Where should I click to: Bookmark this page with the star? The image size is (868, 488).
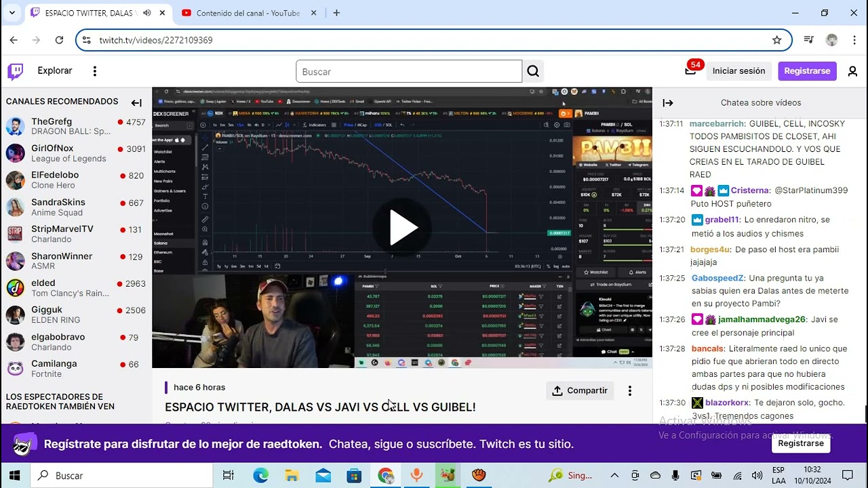(x=777, y=40)
